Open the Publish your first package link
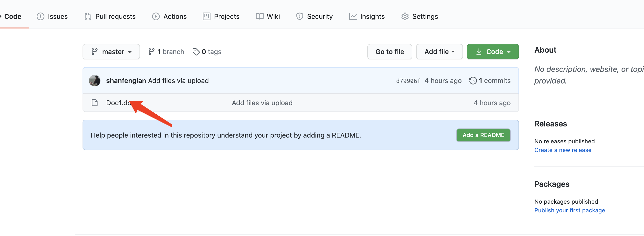Screen dimensions: 644x236 click(x=569, y=210)
